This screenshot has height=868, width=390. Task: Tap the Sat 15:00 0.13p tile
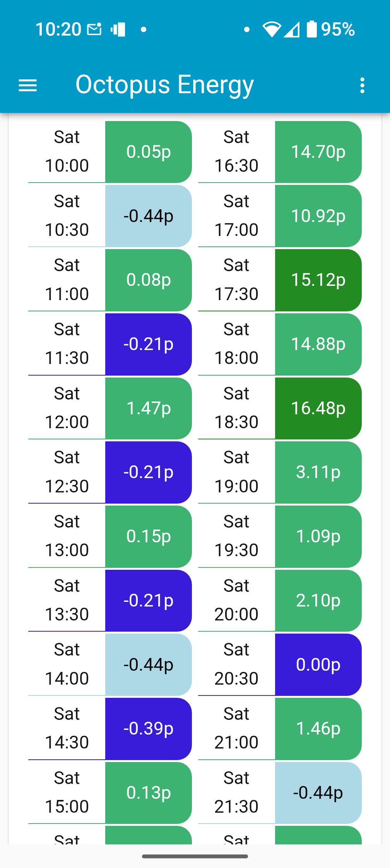(x=148, y=793)
